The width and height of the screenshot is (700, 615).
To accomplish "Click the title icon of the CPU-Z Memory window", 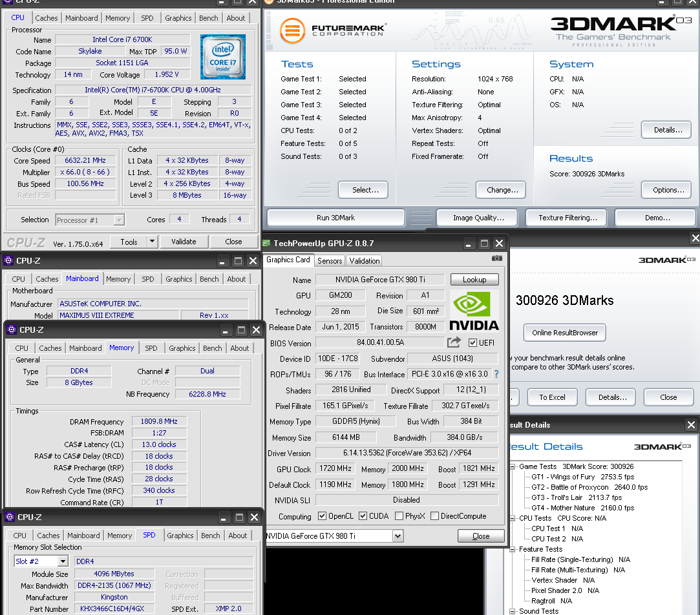I will [x=12, y=330].
